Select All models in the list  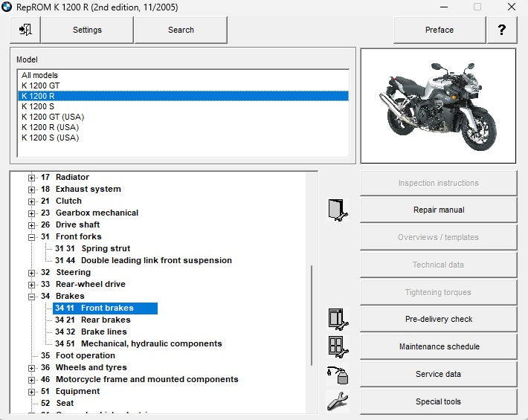tap(39, 75)
